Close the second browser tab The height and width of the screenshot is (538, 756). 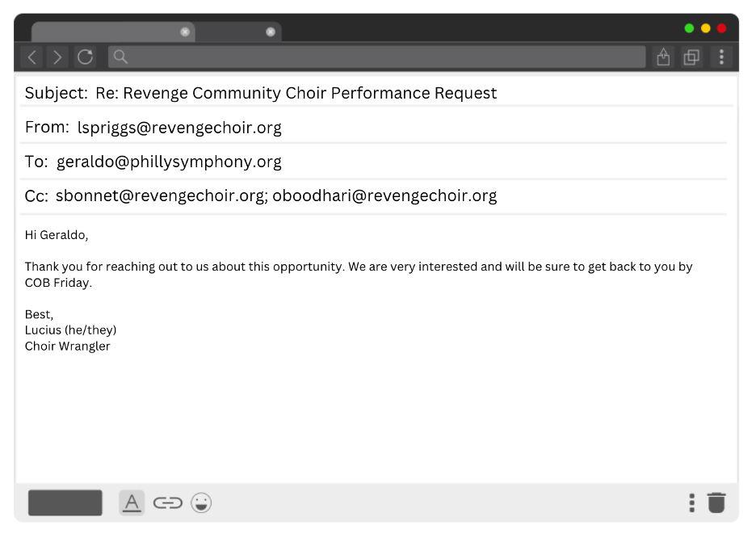pos(271,32)
